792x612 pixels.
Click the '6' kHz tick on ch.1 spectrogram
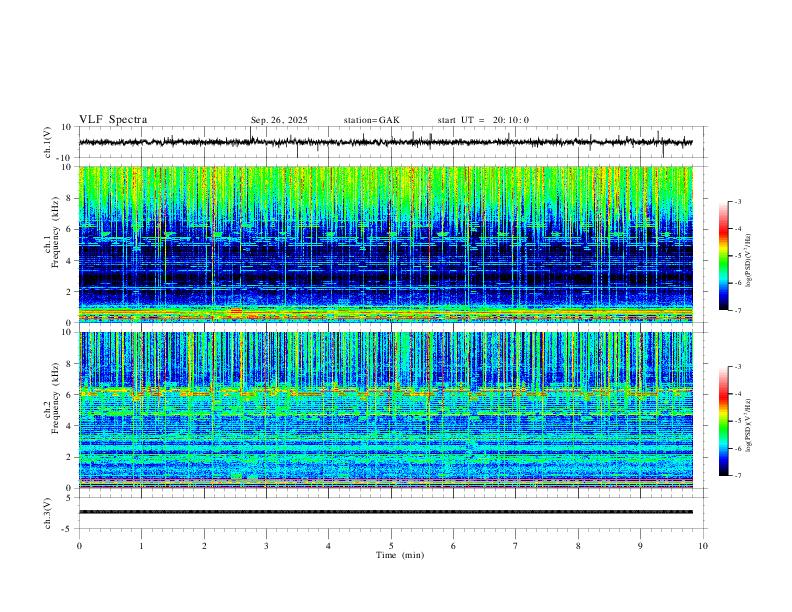pyautogui.click(x=69, y=229)
